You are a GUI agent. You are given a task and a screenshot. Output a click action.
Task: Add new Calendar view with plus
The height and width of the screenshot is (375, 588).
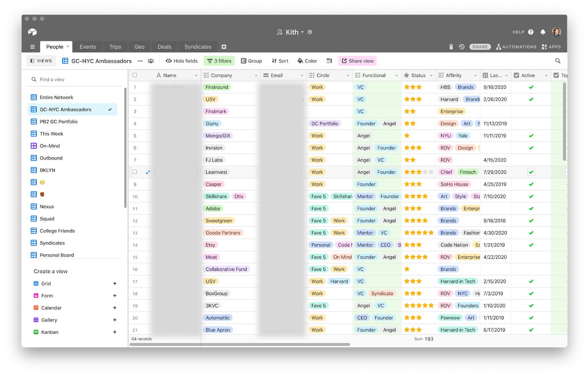(115, 308)
